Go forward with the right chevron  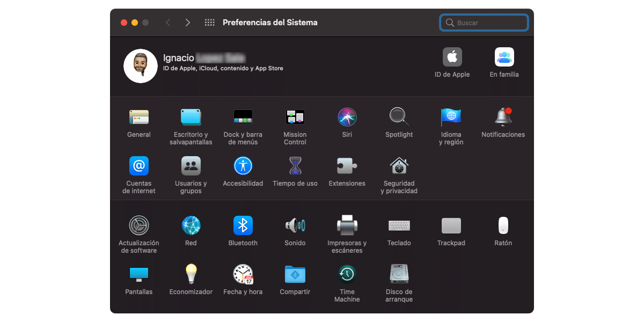(187, 23)
